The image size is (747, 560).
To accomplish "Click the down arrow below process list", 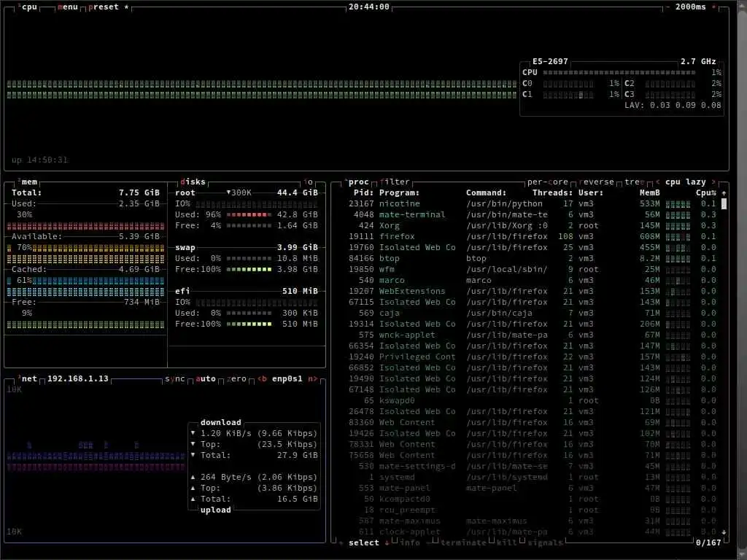I will pos(724,532).
